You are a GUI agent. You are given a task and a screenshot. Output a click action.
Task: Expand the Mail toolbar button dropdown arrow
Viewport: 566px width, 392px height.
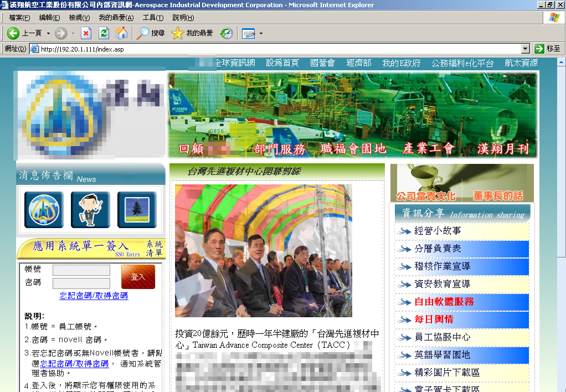pos(261,33)
